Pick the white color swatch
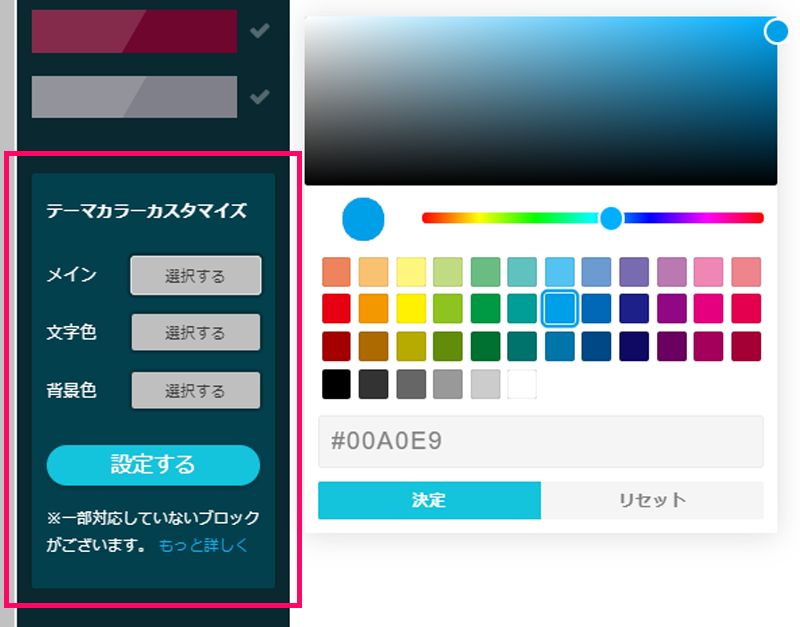 click(522, 385)
